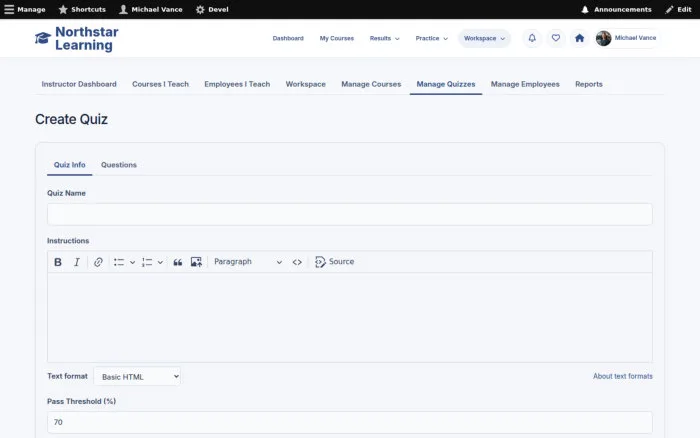700x438 pixels.
Task: Insert a code snippet with angle-brackets icon
Action: coord(297,262)
